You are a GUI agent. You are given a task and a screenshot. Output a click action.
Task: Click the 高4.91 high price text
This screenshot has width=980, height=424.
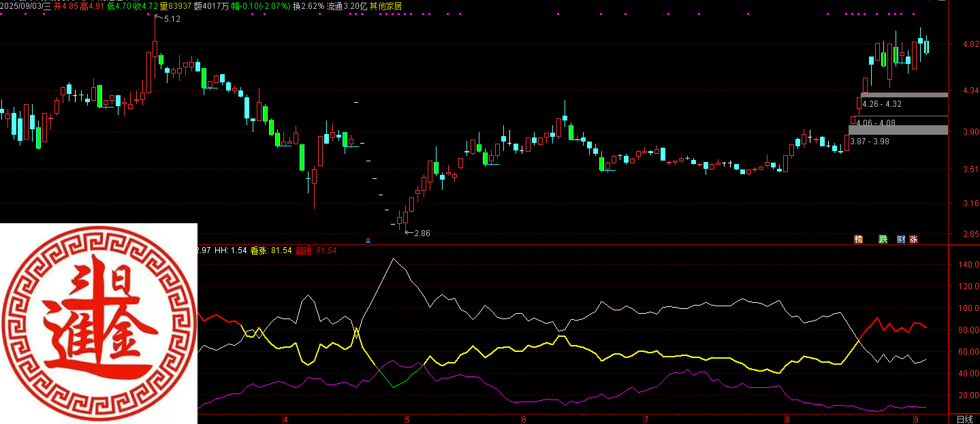point(92,6)
